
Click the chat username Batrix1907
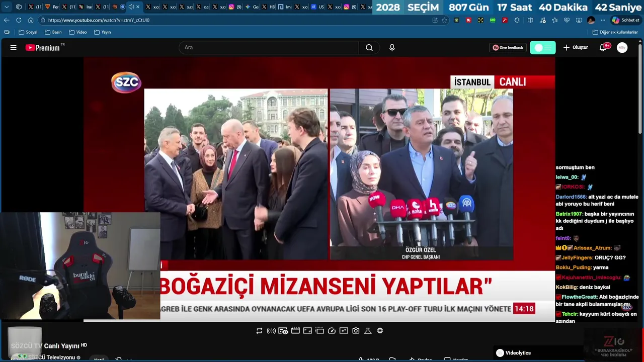(569, 214)
